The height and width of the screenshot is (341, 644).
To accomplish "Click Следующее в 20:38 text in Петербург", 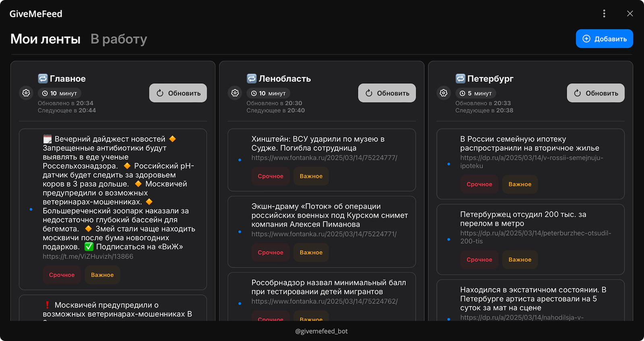I will click(x=484, y=110).
